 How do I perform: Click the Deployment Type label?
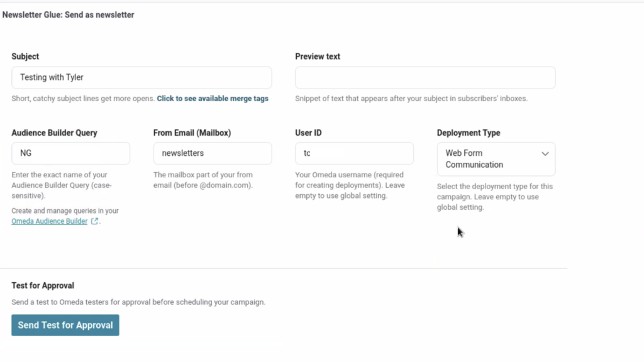pos(469,133)
